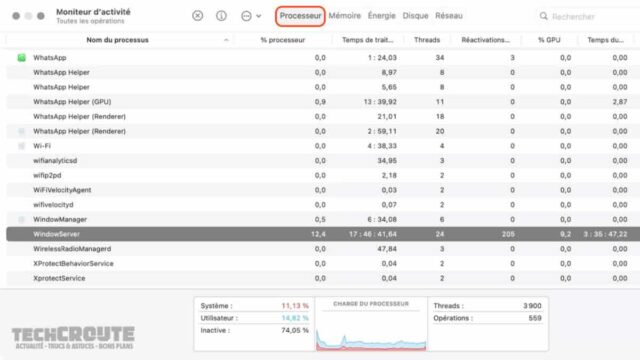Screen dimensions: 640x360
Task: Sort by Threads column header
Action: (427, 40)
